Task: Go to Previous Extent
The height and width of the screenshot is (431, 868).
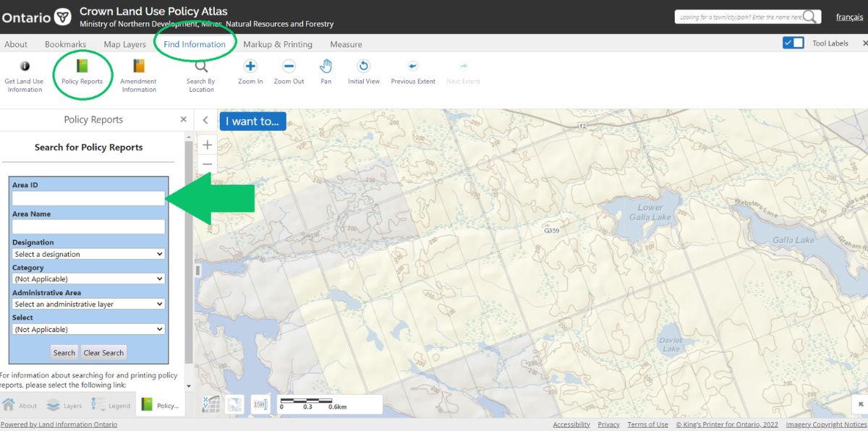Action: [x=413, y=72]
